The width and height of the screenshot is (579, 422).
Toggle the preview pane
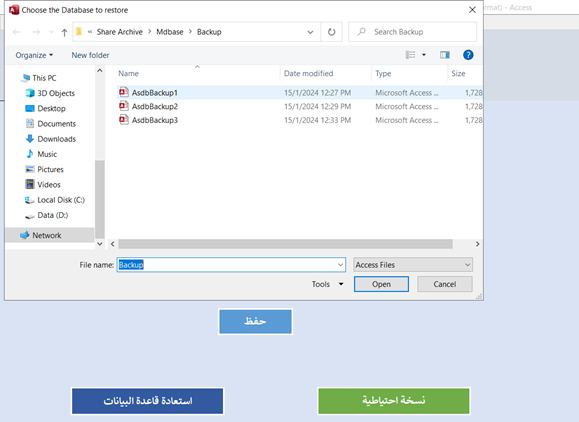[x=445, y=55]
